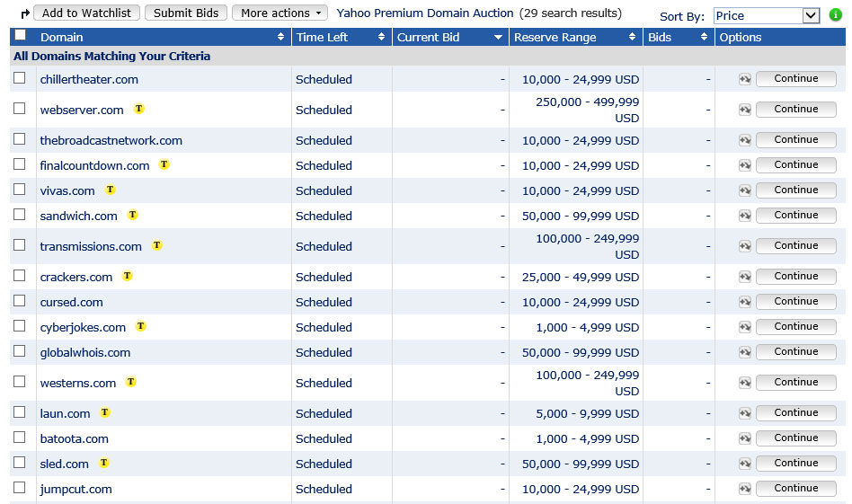This screenshot has width=852, height=504.
Task: Click the watchlist icon in cursed.com row
Action: point(745,302)
